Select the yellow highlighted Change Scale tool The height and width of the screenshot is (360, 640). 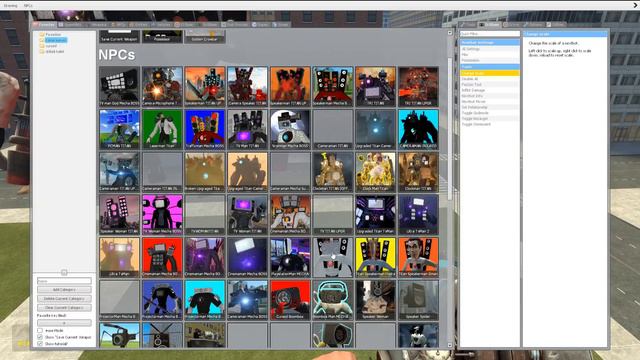490,73
